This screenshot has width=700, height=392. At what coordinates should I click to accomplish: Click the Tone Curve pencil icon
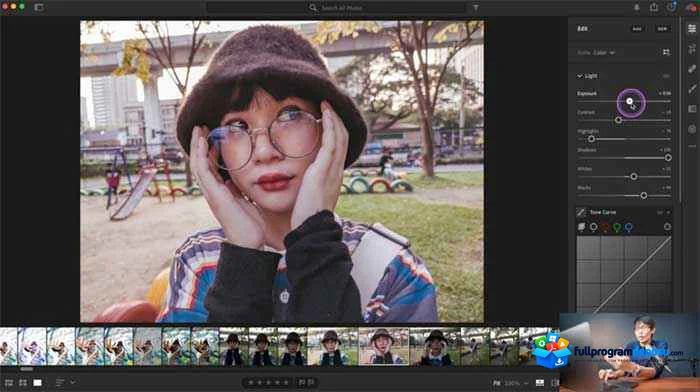[581, 212]
